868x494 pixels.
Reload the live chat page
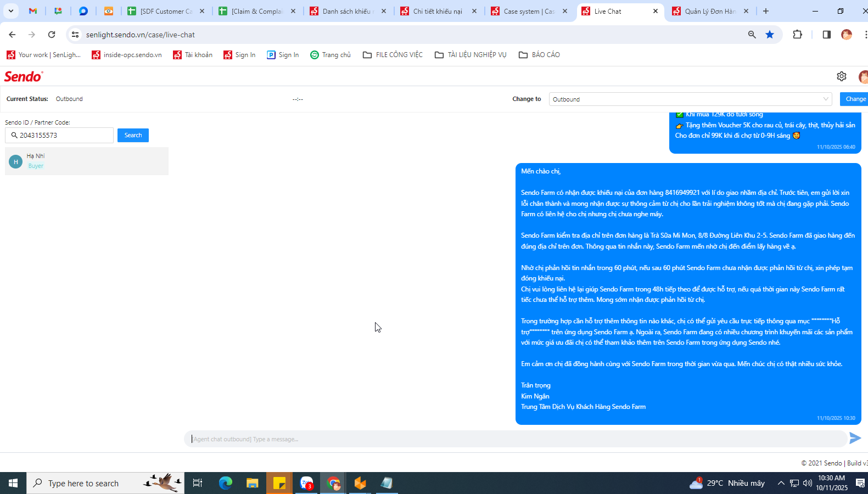[52, 35]
